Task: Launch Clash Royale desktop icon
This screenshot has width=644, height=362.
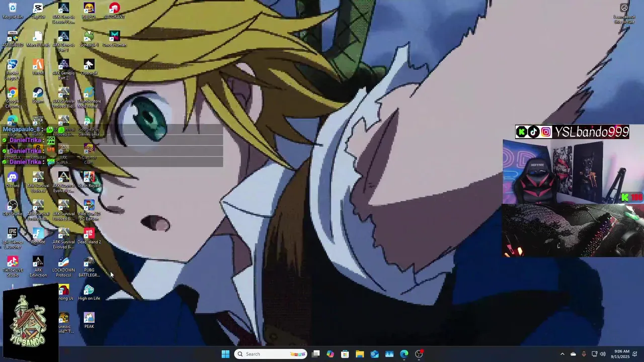Action: click(89, 179)
